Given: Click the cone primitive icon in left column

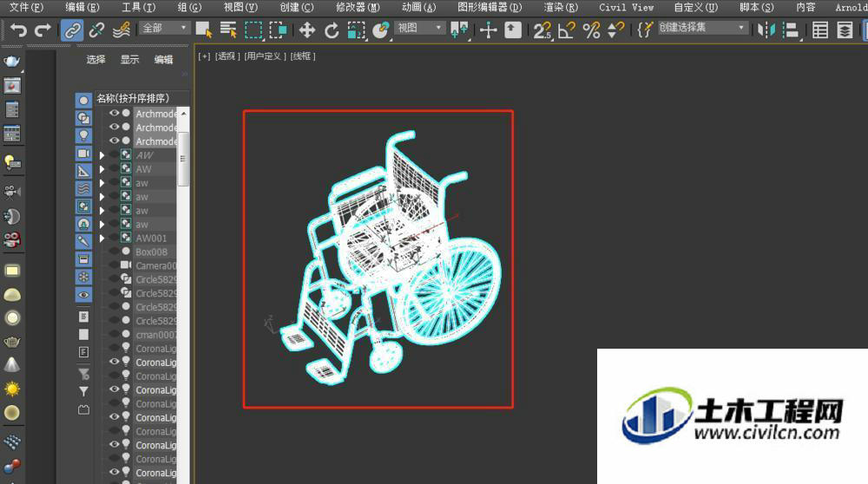Looking at the screenshot, I should click(x=11, y=365).
